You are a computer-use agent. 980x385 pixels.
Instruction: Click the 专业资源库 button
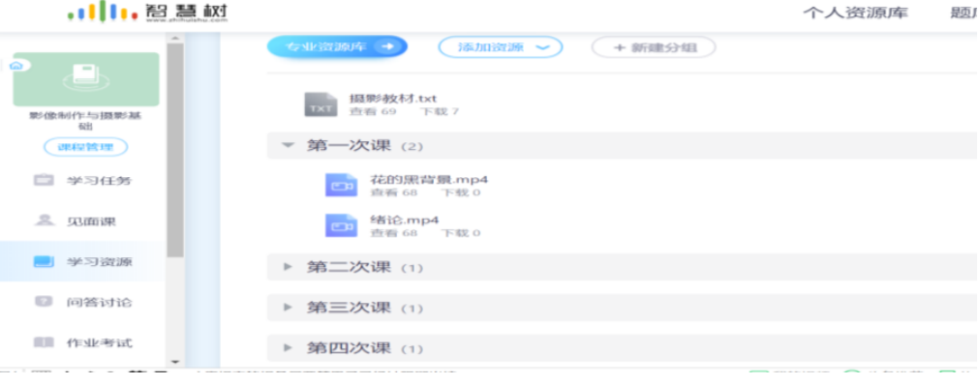click(337, 46)
